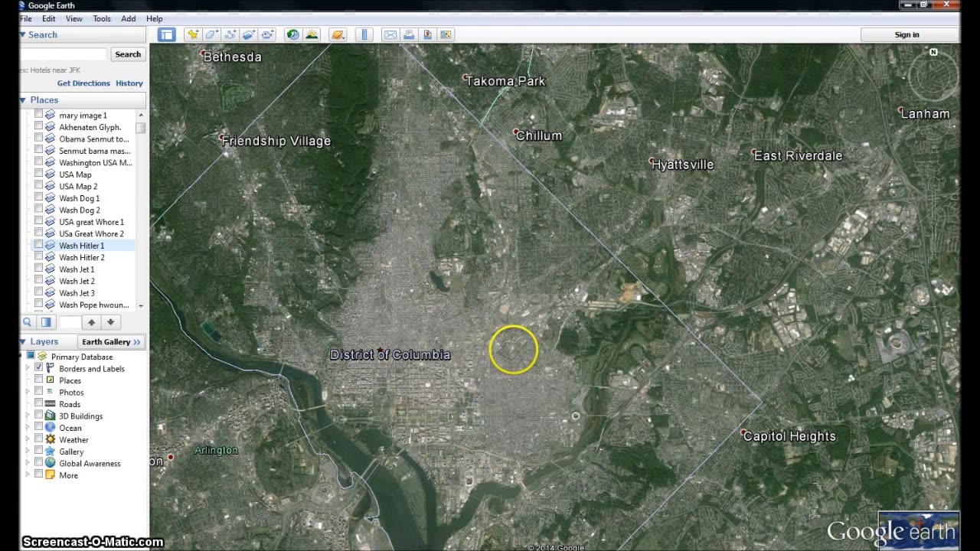Record a tour with camera icon
The height and width of the screenshot is (551, 980).
click(x=267, y=34)
